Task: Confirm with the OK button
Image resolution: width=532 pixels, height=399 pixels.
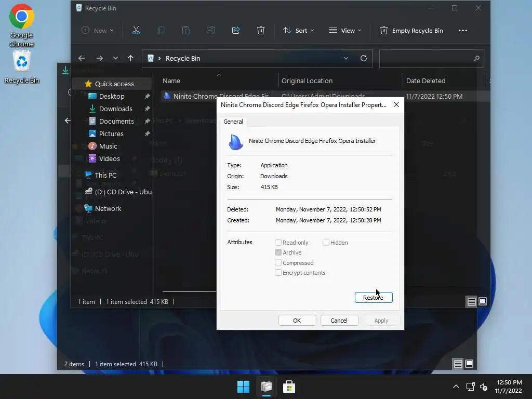Action: pos(297,320)
